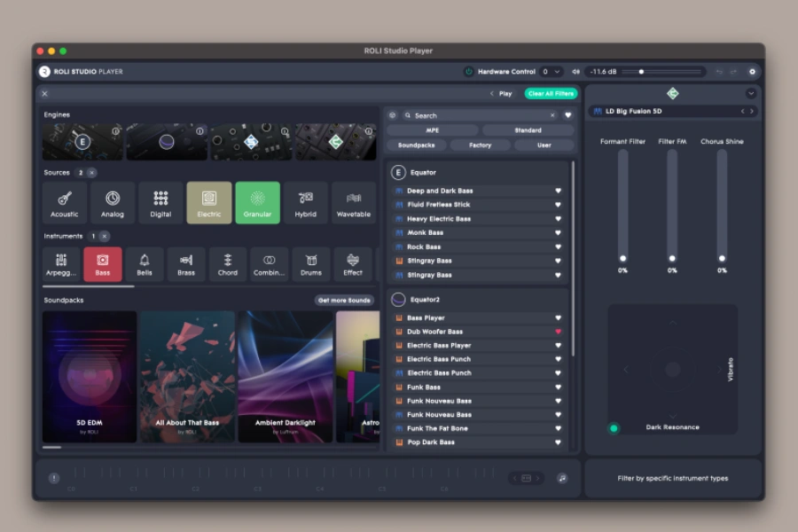Click the redo arrow icon
798x532 pixels.
tap(733, 72)
